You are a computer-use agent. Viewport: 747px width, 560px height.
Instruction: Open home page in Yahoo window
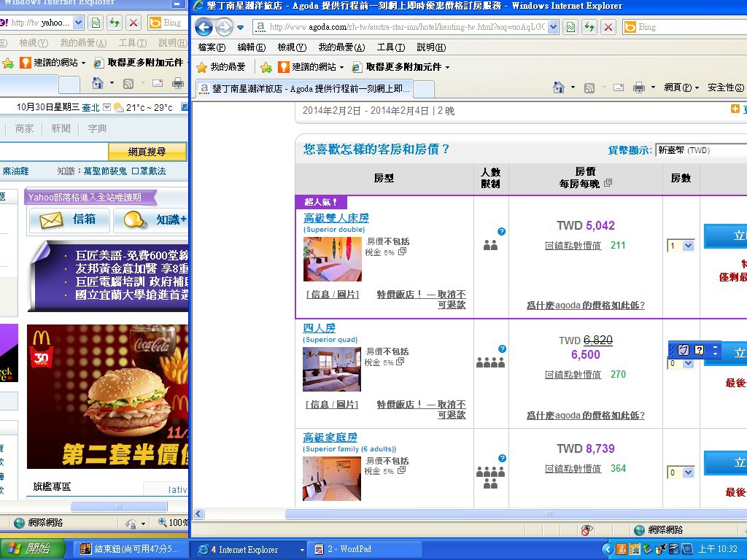98,83
